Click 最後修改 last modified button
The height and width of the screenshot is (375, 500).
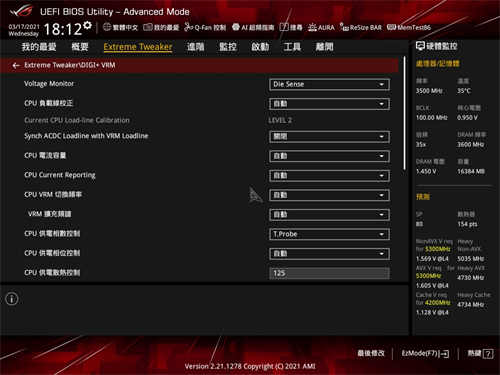click(371, 353)
